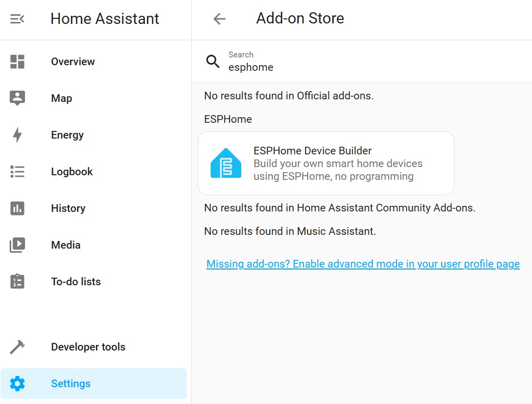The width and height of the screenshot is (532, 404).
Task: Open Logbook in the sidebar
Action: 94,172
